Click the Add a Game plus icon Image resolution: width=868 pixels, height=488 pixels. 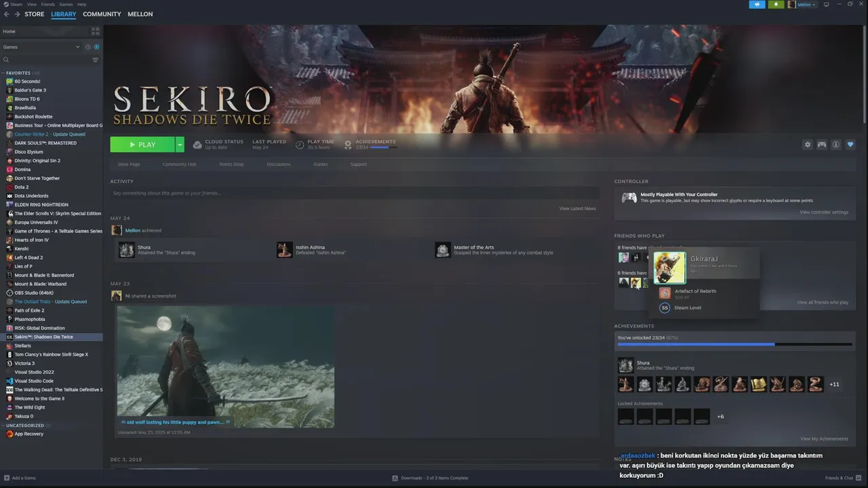(x=6, y=478)
